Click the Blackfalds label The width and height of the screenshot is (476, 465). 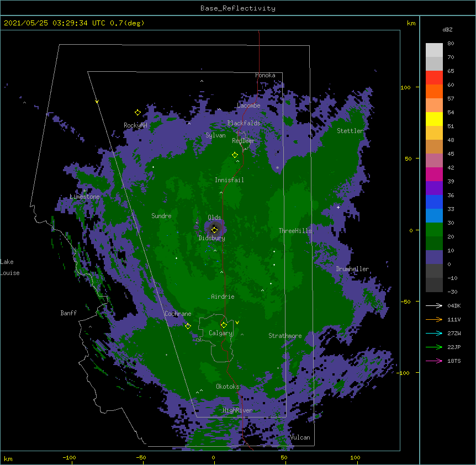[244, 123]
